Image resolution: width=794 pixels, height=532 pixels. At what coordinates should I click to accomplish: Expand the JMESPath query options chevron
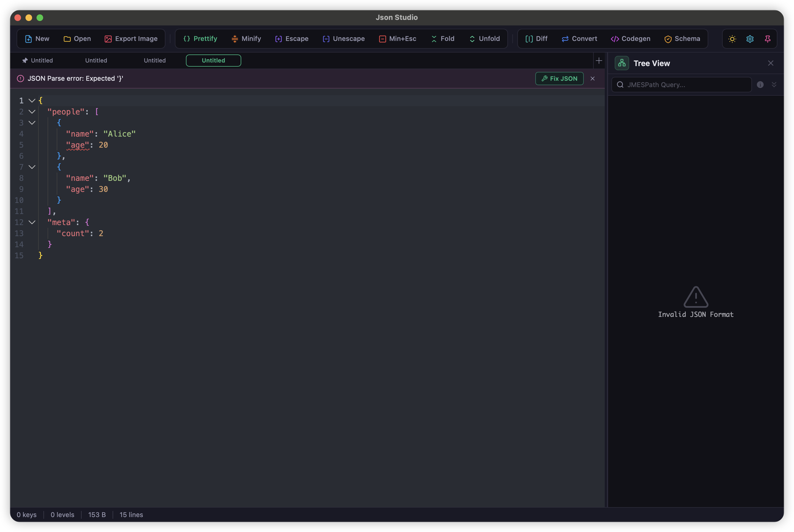click(x=774, y=85)
